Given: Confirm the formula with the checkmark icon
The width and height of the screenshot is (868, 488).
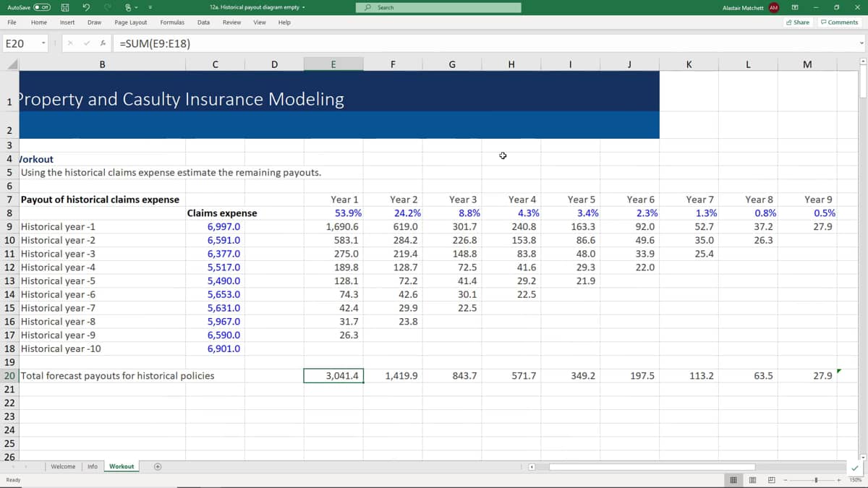Looking at the screenshot, I should click(x=88, y=43).
